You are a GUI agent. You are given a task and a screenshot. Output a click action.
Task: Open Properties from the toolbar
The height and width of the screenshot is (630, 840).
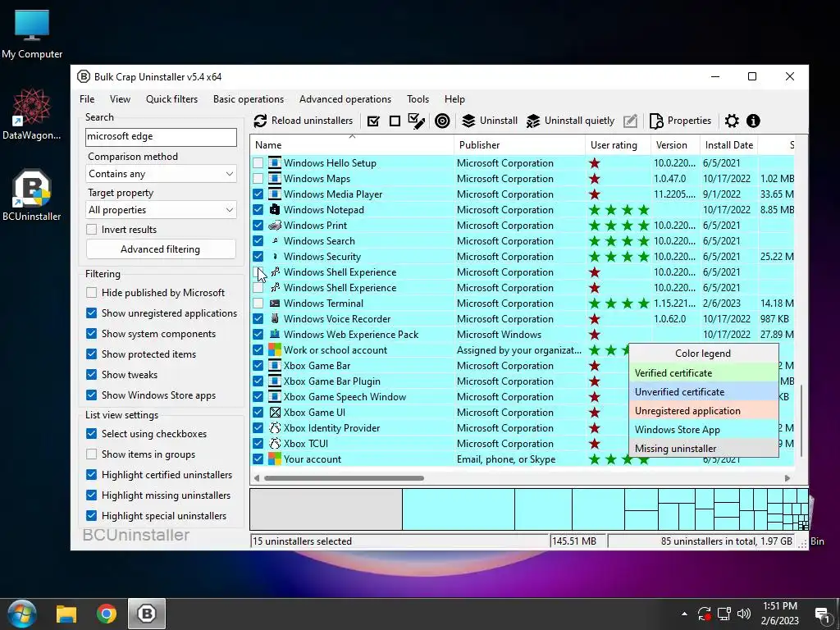coord(680,121)
